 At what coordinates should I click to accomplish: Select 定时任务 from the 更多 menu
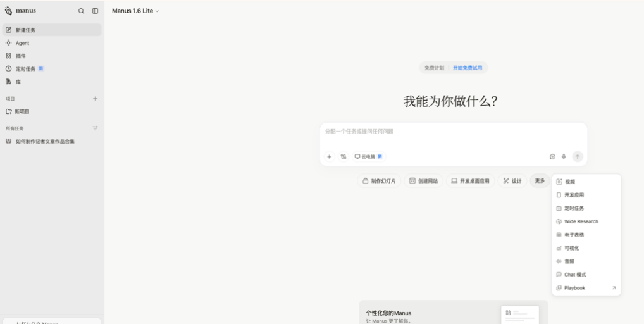tap(586, 208)
